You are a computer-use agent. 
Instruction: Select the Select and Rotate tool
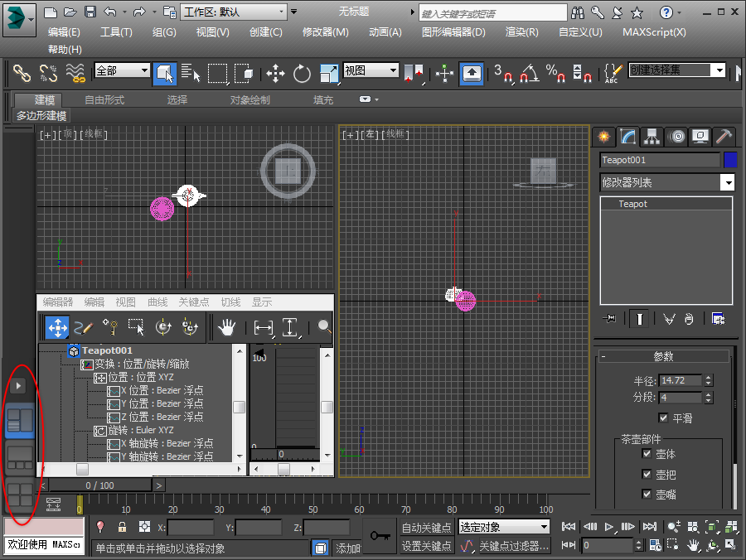[302, 73]
